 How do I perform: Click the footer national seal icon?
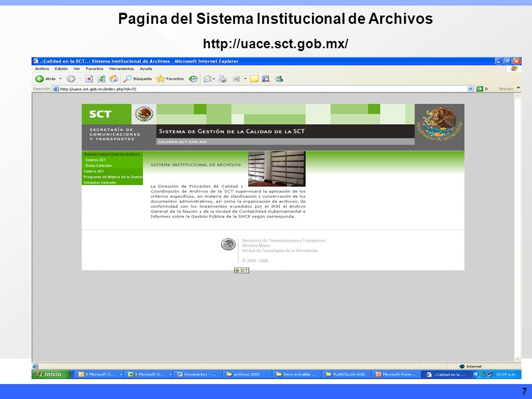tap(228, 244)
